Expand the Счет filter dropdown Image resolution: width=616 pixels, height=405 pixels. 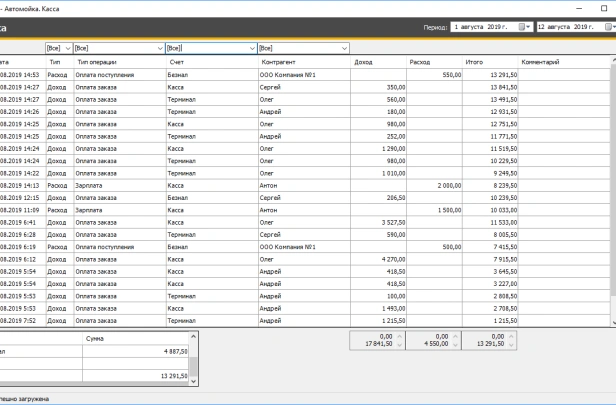(252, 47)
